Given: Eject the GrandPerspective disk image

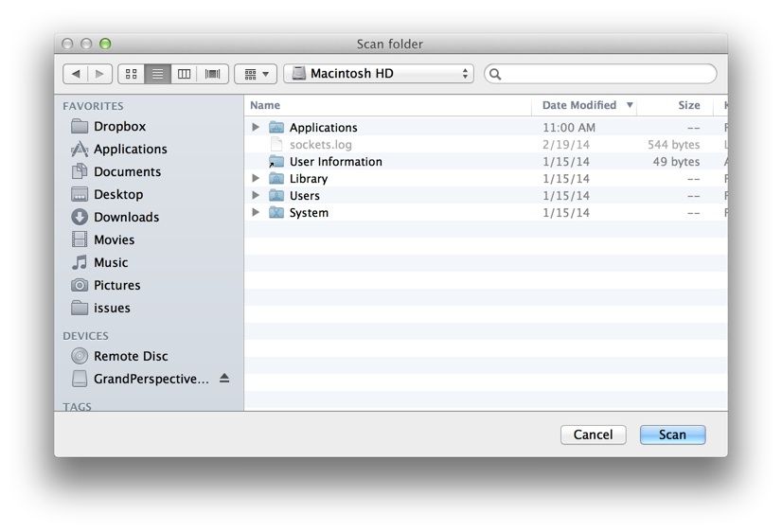Looking at the screenshot, I should point(224,379).
